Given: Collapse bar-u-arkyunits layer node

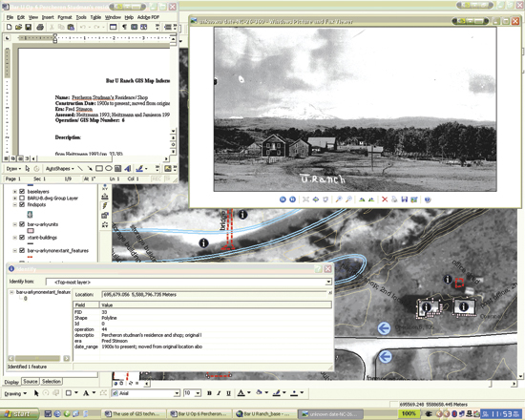Looking at the screenshot, I should [14, 224].
